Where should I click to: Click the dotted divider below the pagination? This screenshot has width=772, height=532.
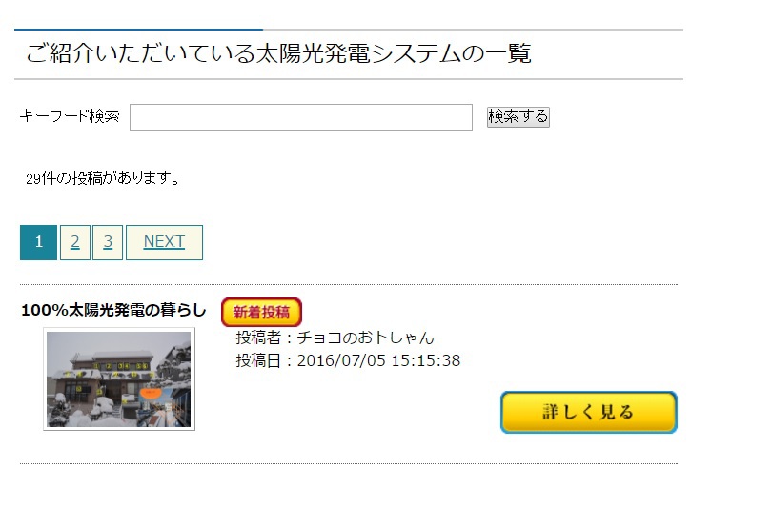(349, 285)
